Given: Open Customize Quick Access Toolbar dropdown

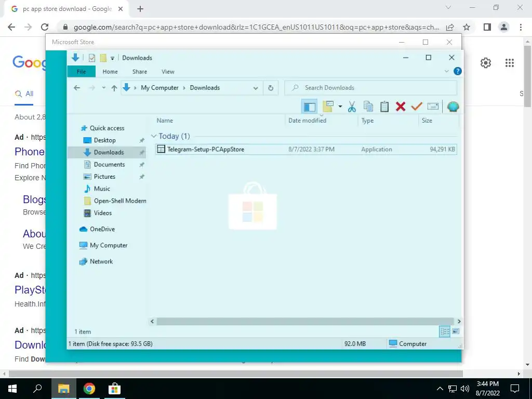Looking at the screenshot, I should click(112, 58).
